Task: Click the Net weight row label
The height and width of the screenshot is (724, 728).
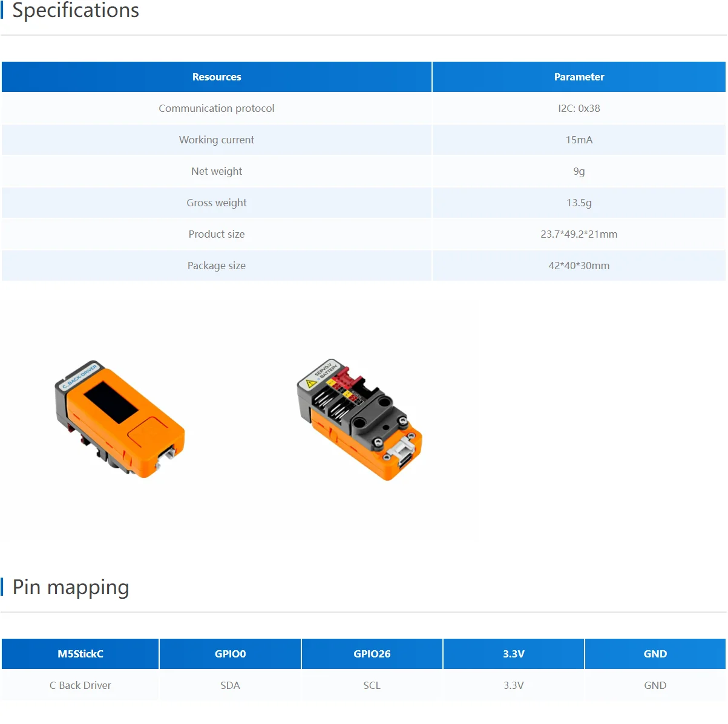Action: (217, 171)
